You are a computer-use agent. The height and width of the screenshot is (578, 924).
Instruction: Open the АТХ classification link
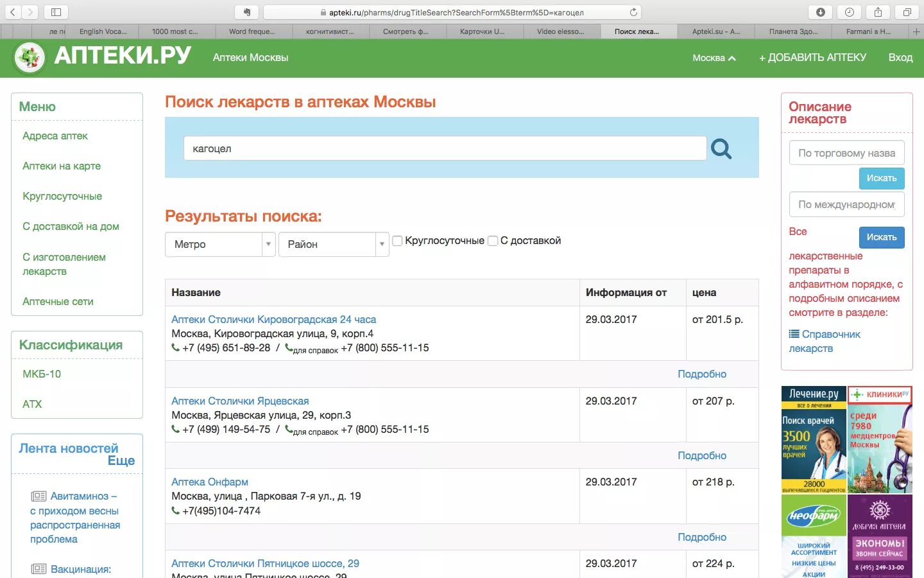tap(32, 404)
